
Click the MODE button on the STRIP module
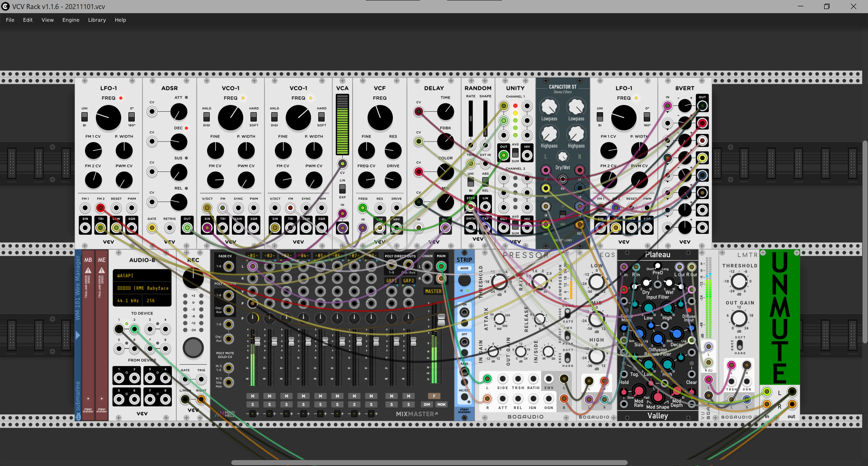464,268
